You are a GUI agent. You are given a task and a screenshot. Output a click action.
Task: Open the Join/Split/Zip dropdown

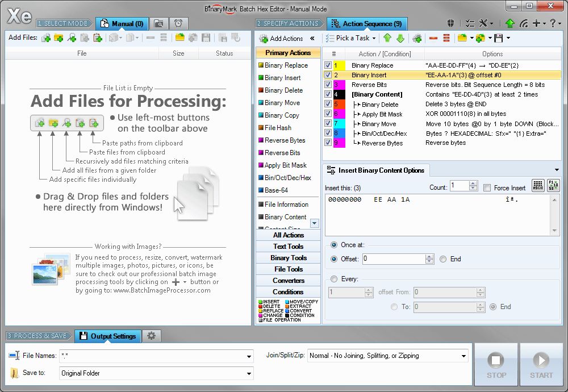463,356
